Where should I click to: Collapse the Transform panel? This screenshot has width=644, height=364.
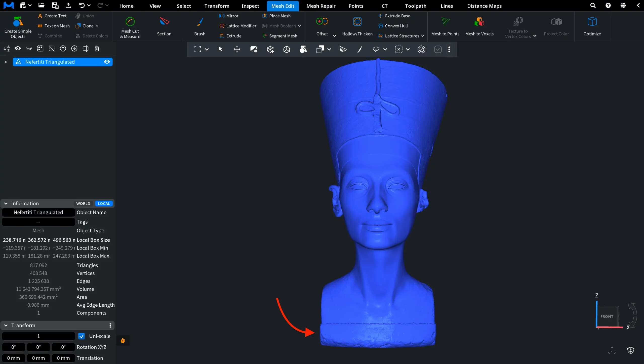[x=6, y=326]
